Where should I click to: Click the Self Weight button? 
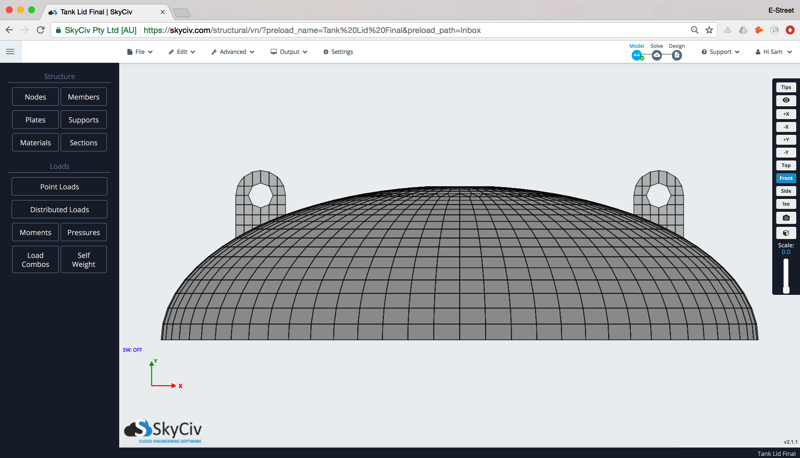point(84,260)
